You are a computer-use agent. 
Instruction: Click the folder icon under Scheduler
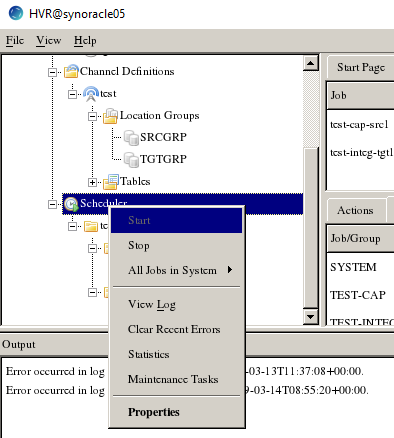(91, 226)
